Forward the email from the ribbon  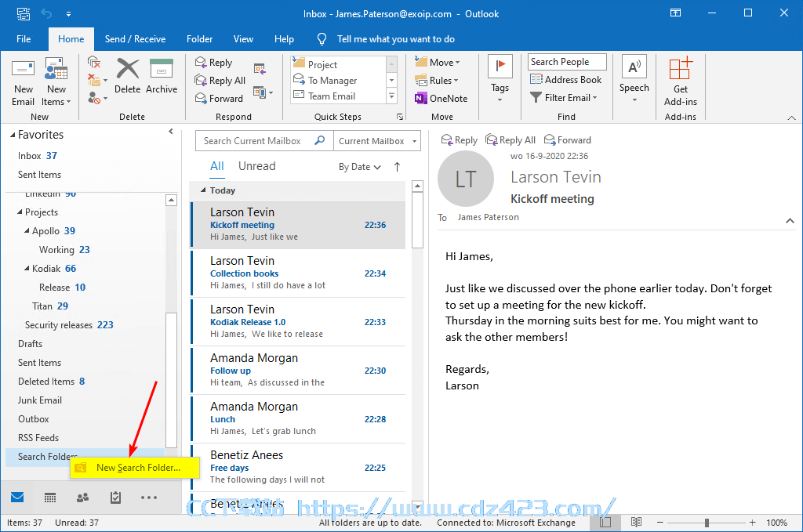[x=219, y=98]
